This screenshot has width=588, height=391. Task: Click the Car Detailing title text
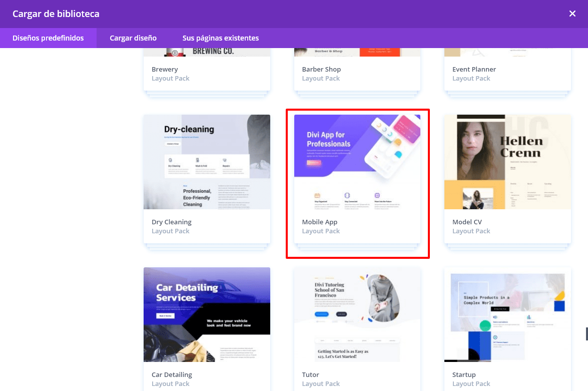point(172,375)
